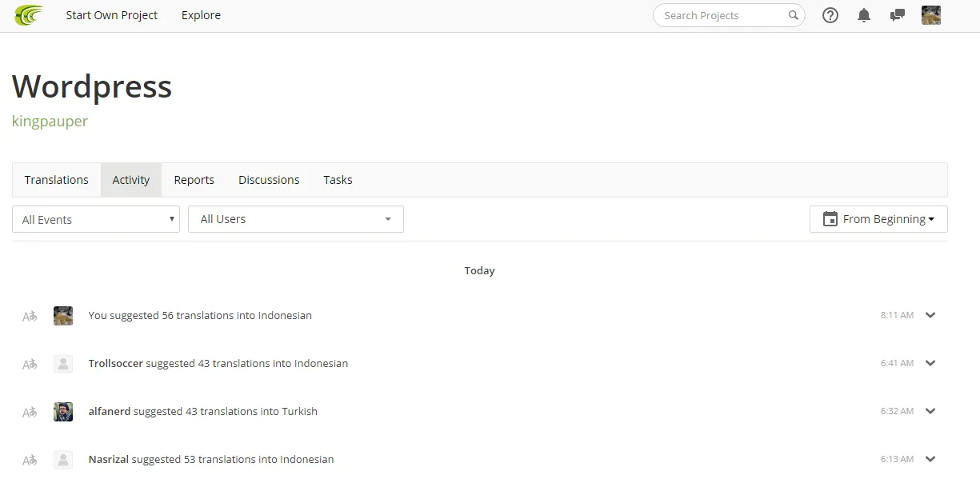Image resolution: width=980 pixels, height=487 pixels.
Task: Click translation icon on Trollsoccer row
Action: click(30, 364)
